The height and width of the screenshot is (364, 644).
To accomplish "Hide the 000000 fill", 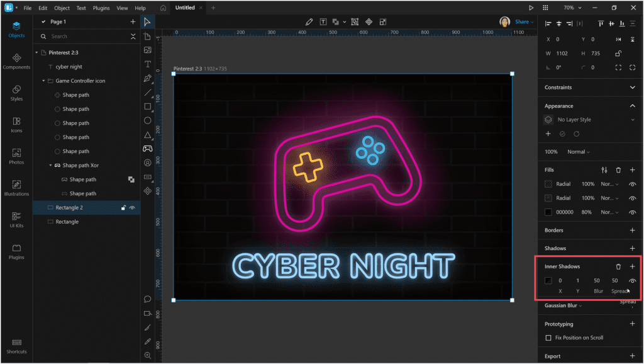I will pyautogui.click(x=633, y=213).
